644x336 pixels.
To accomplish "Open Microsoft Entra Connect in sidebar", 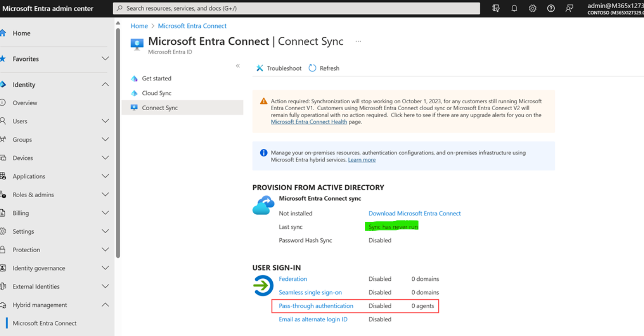I will pyautogui.click(x=45, y=324).
